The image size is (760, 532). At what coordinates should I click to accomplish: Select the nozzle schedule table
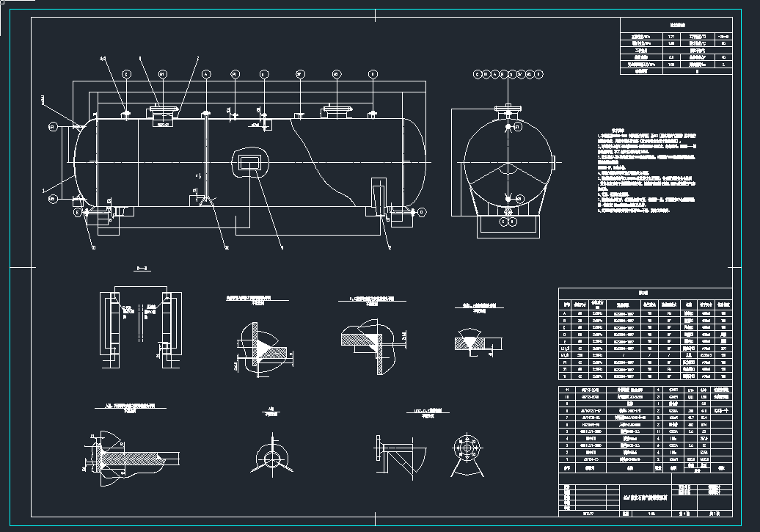point(646,332)
